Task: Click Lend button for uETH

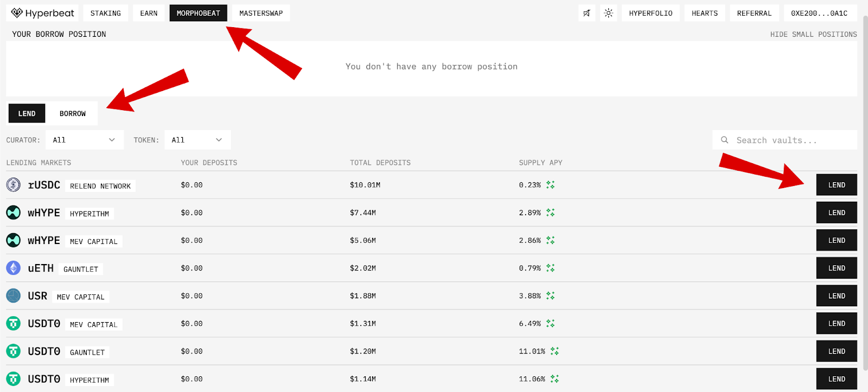Action: [x=837, y=268]
